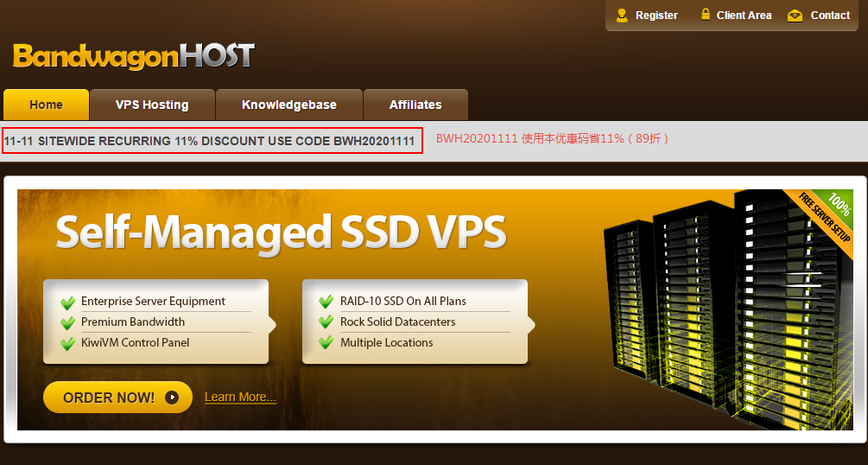Click the Enterprise Server Equipment text

tap(154, 302)
